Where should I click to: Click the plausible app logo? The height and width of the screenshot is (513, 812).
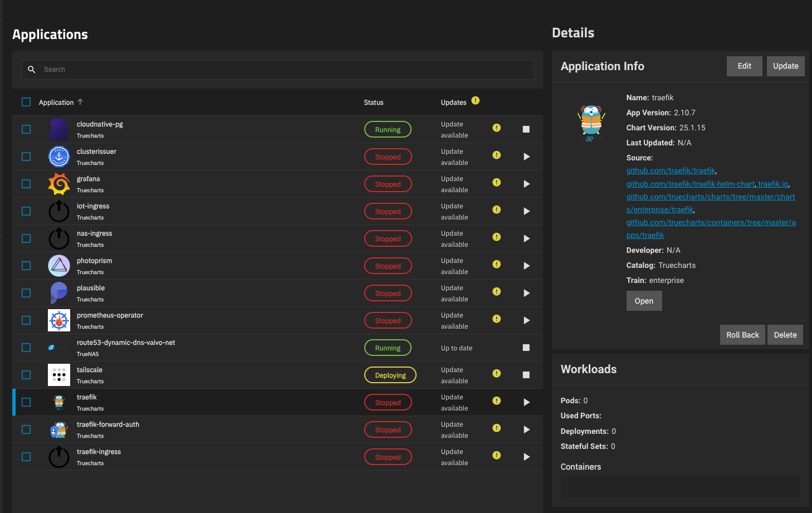pyautogui.click(x=59, y=293)
